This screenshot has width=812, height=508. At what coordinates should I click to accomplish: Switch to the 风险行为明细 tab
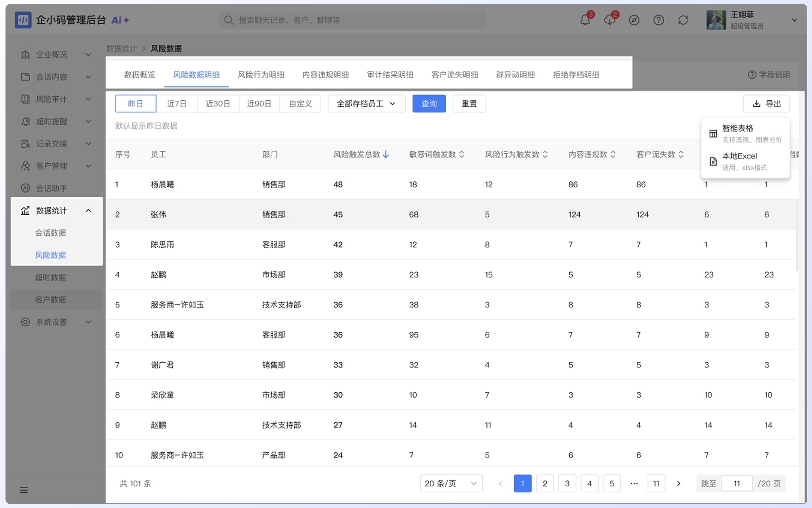[x=261, y=75]
